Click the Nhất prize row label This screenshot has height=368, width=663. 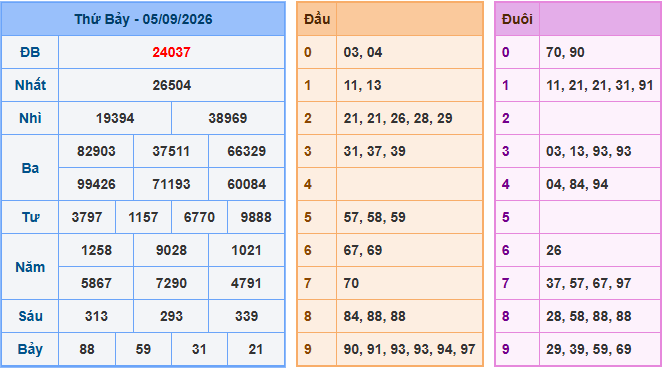30,85
